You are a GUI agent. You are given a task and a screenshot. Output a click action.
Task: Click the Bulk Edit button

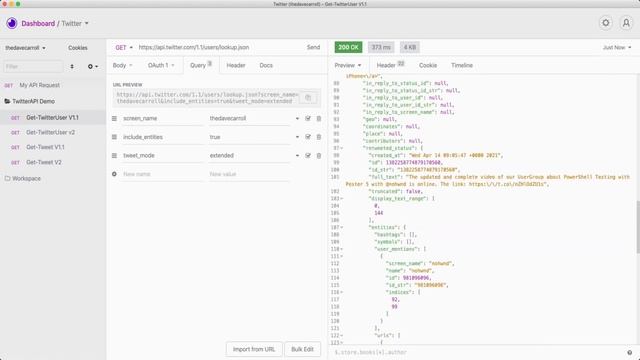pos(302,349)
